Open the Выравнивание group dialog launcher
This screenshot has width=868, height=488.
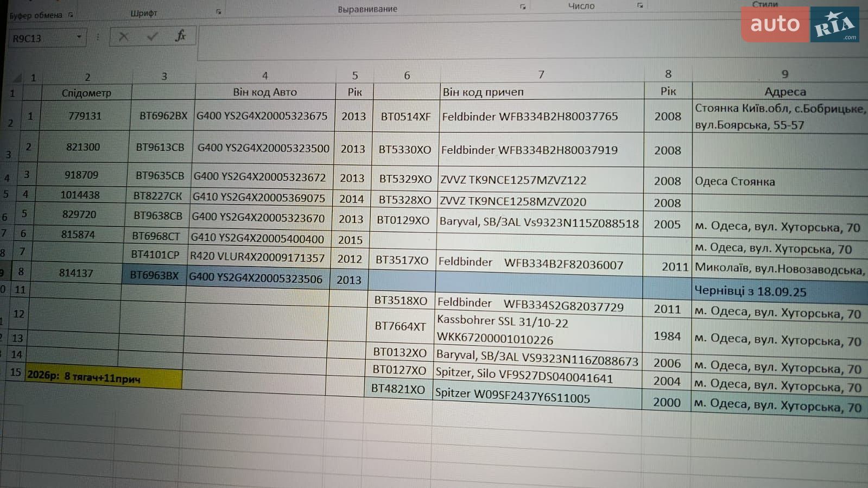(523, 7)
